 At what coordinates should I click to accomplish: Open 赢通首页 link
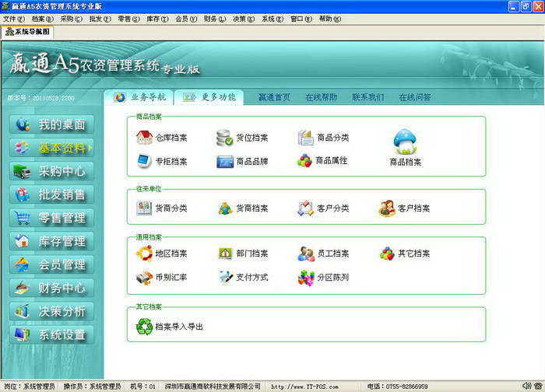pyautogui.click(x=274, y=97)
